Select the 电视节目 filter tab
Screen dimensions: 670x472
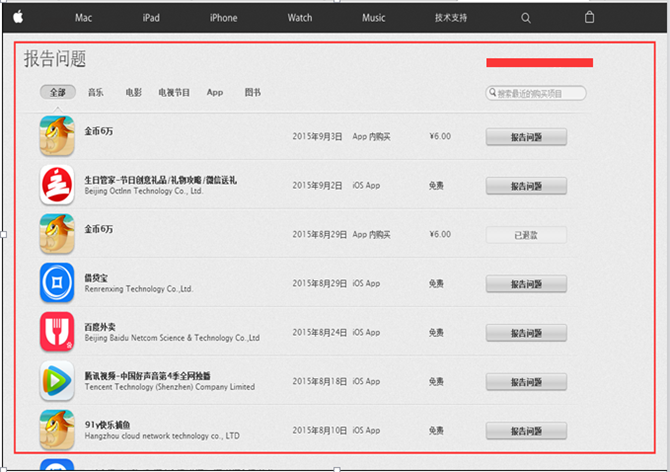pyautogui.click(x=174, y=92)
